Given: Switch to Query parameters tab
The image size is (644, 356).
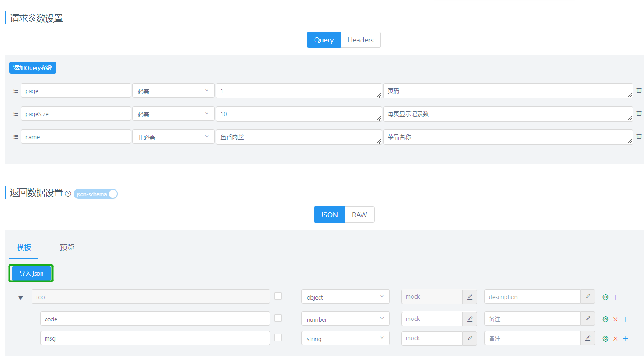Looking at the screenshot, I should pyautogui.click(x=324, y=40).
